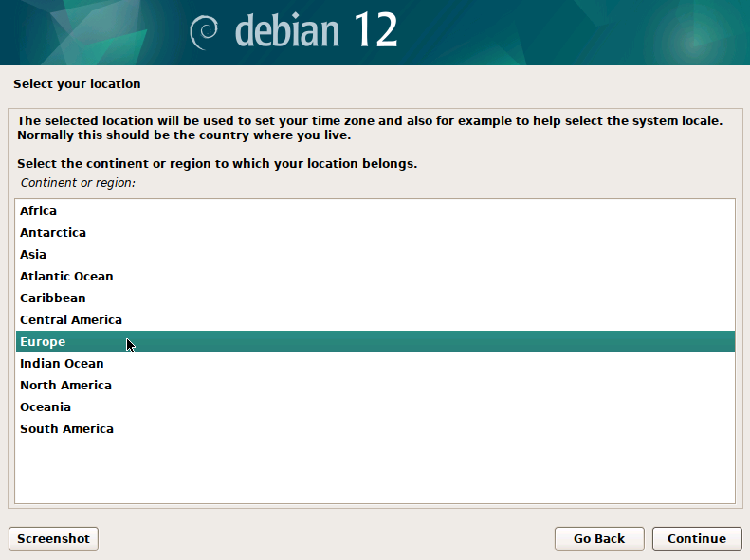Click the Go Back button
This screenshot has width=750, height=560.
[x=599, y=538]
